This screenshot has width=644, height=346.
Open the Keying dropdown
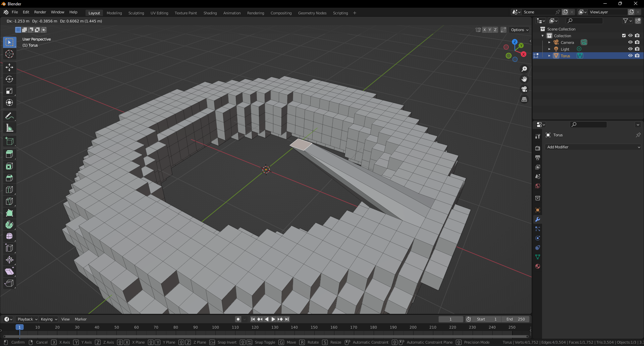tap(49, 319)
